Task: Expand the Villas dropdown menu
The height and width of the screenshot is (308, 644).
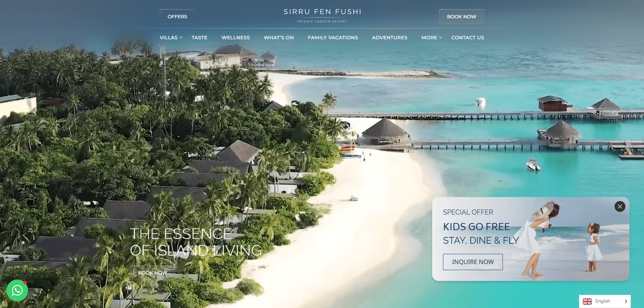Action: point(171,38)
